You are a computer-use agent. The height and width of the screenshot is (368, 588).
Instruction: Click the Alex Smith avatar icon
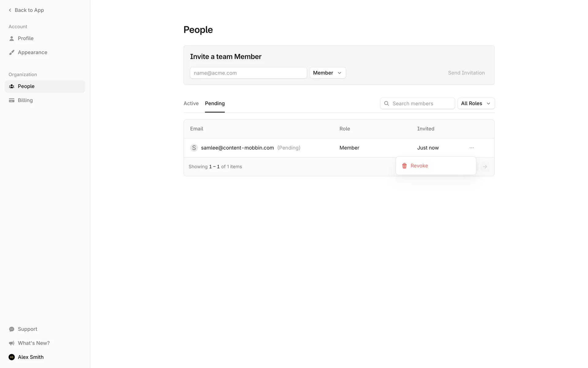12,357
